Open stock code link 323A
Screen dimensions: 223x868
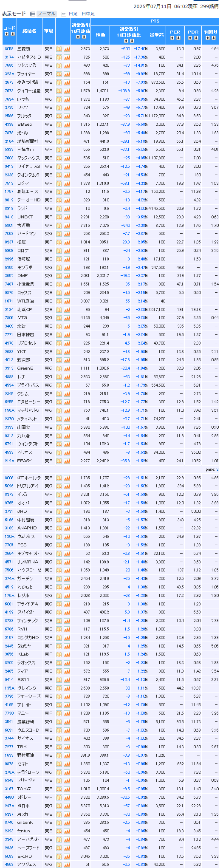[9, 74]
